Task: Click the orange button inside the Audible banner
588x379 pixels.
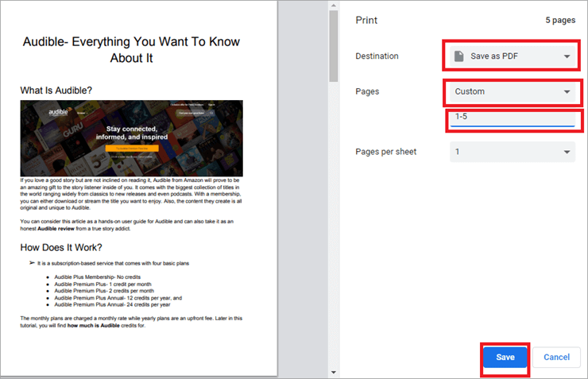Action: click(x=131, y=148)
